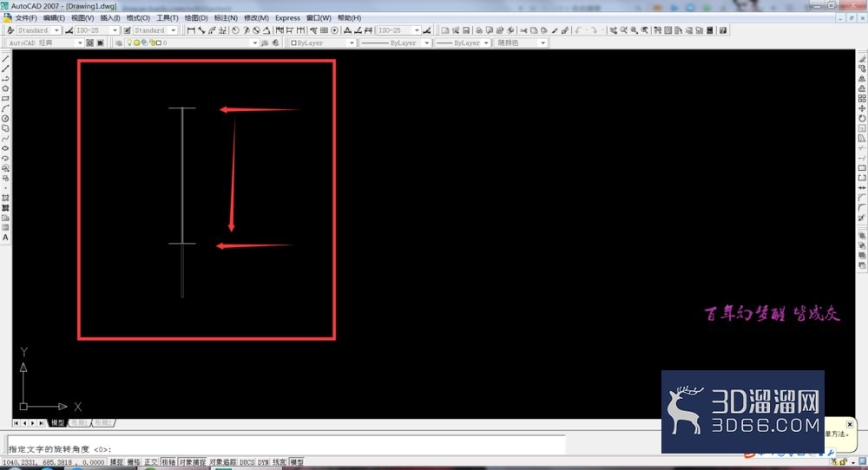Open the Express menu

pyautogui.click(x=287, y=17)
